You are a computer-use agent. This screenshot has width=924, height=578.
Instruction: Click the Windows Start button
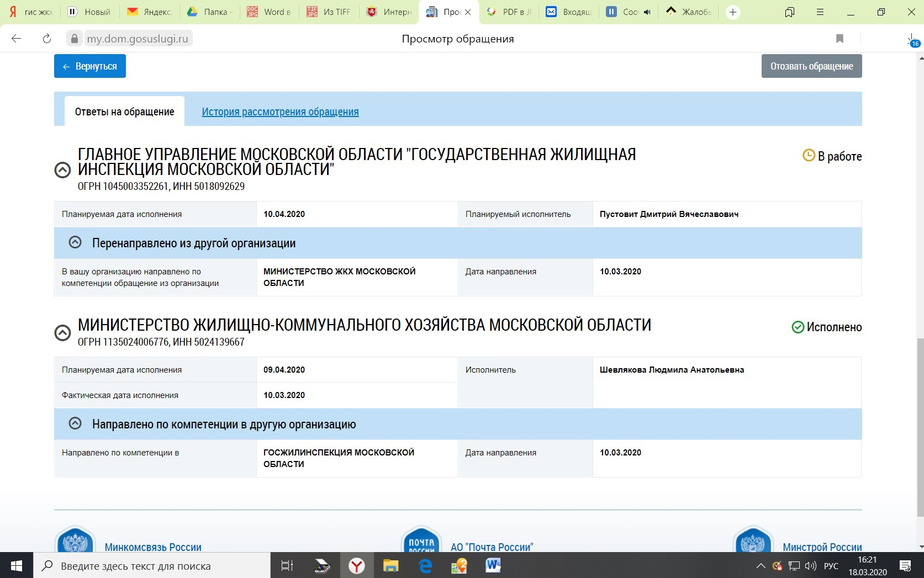coord(17,565)
